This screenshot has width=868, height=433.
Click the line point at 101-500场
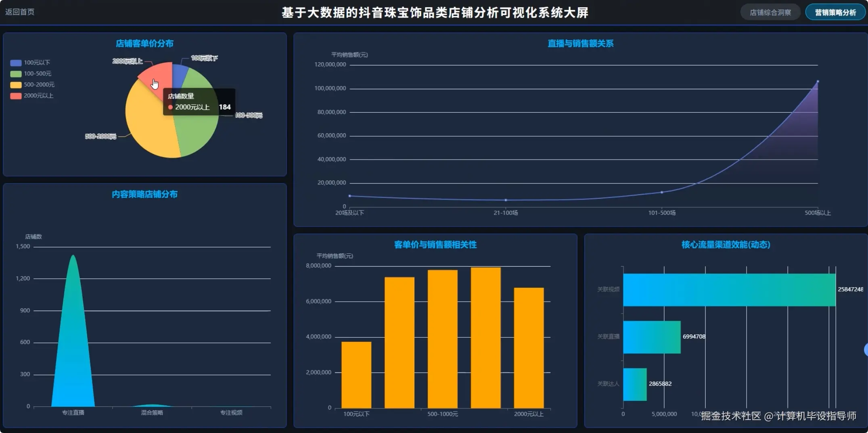662,192
